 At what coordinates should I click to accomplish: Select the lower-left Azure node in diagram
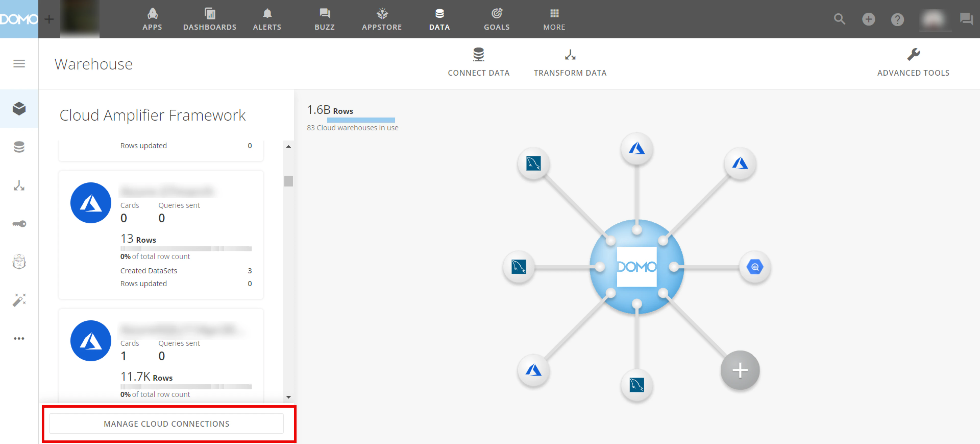coord(533,370)
